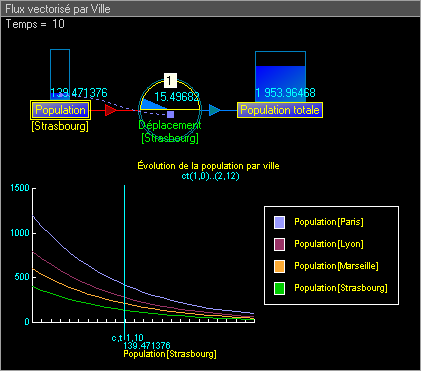The image size is (421, 371).
Task: Click the number 1 flow badge
Action: pos(170,80)
